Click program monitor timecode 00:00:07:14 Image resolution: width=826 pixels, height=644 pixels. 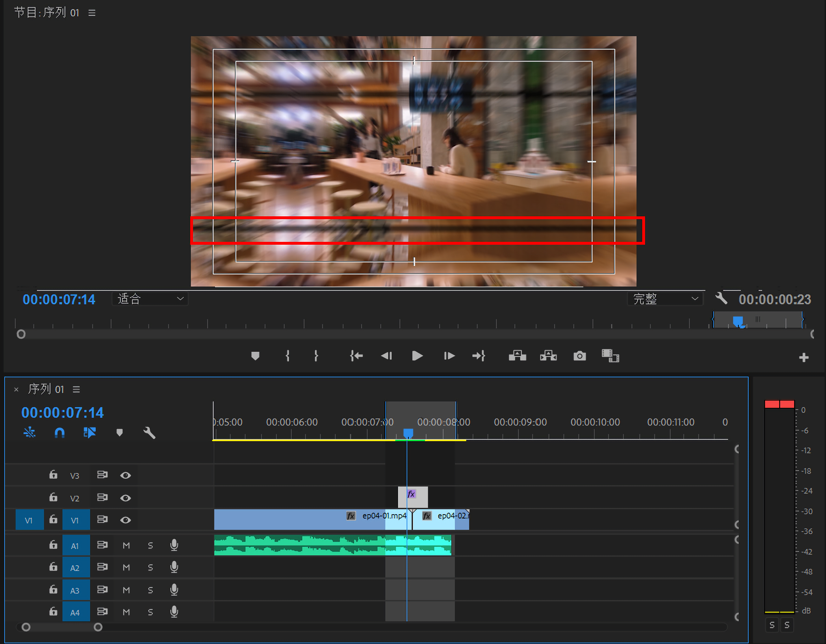tap(59, 300)
